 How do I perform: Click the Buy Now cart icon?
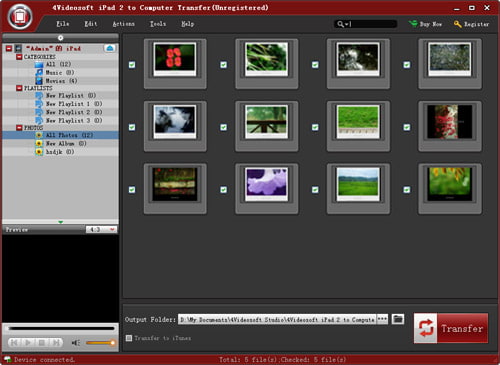click(413, 24)
